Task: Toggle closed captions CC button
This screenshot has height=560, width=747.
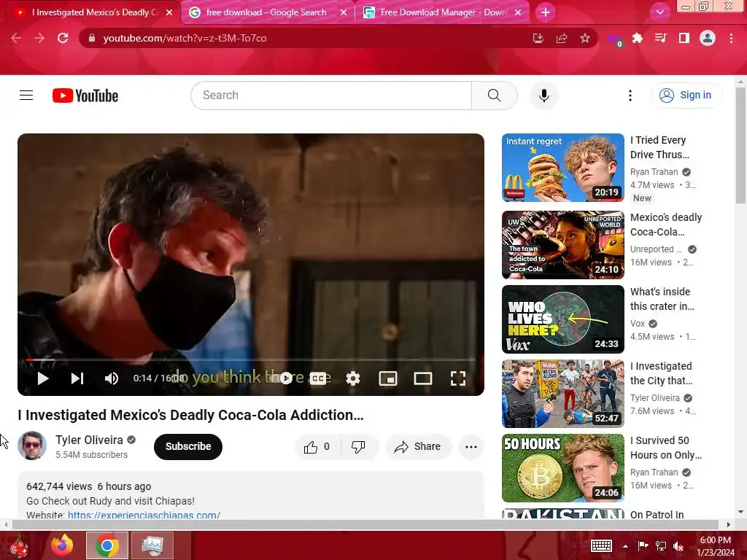Action: 318,378
